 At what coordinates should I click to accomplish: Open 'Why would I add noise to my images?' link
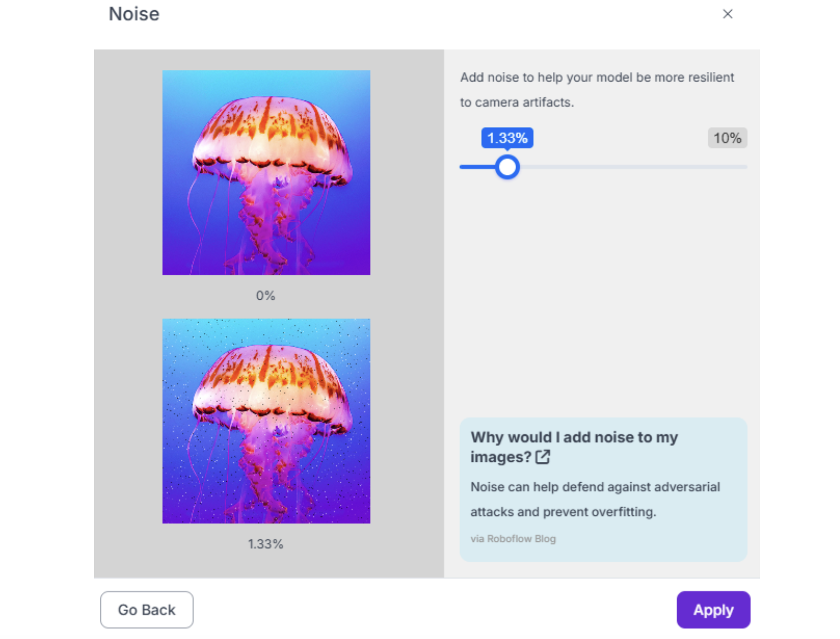click(574, 437)
